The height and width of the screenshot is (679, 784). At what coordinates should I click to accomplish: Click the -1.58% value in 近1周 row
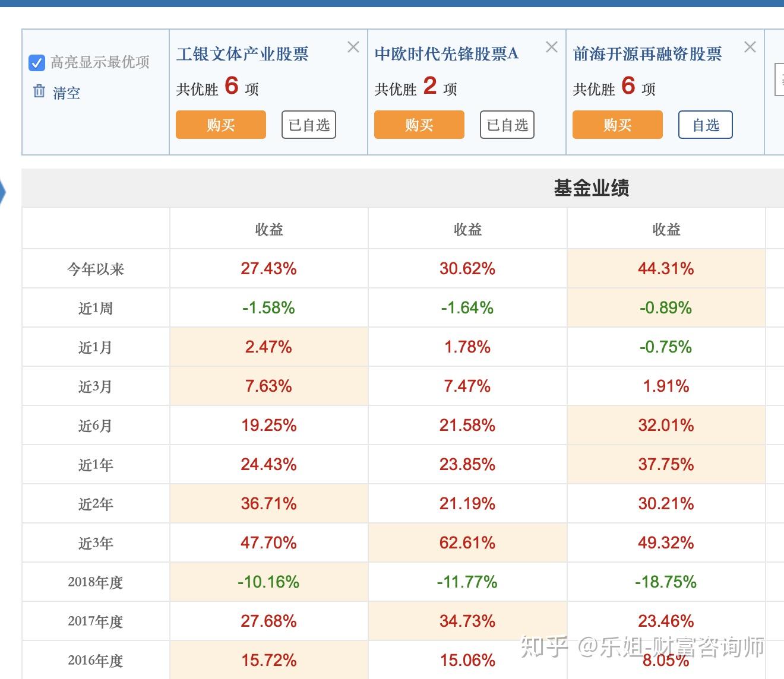pos(268,307)
